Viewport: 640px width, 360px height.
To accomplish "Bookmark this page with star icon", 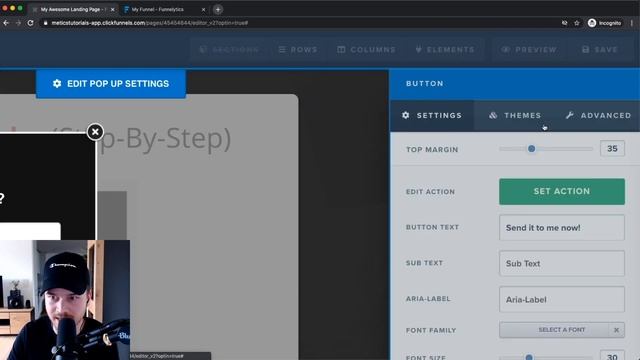I will [x=577, y=23].
